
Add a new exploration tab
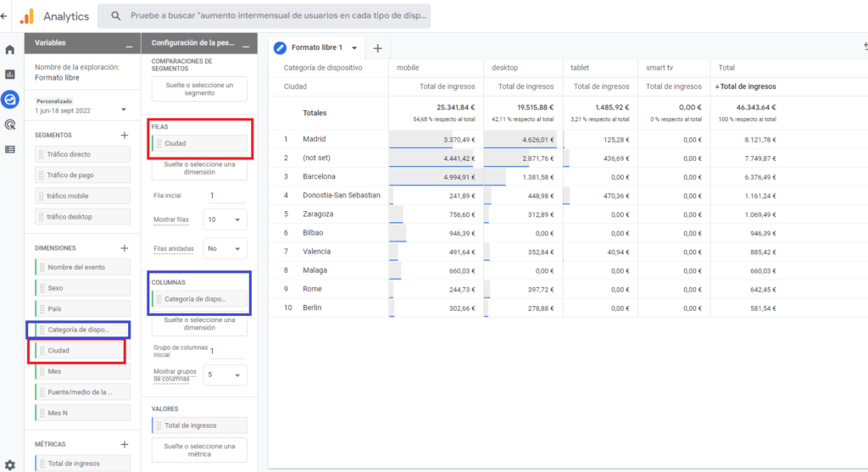click(377, 48)
